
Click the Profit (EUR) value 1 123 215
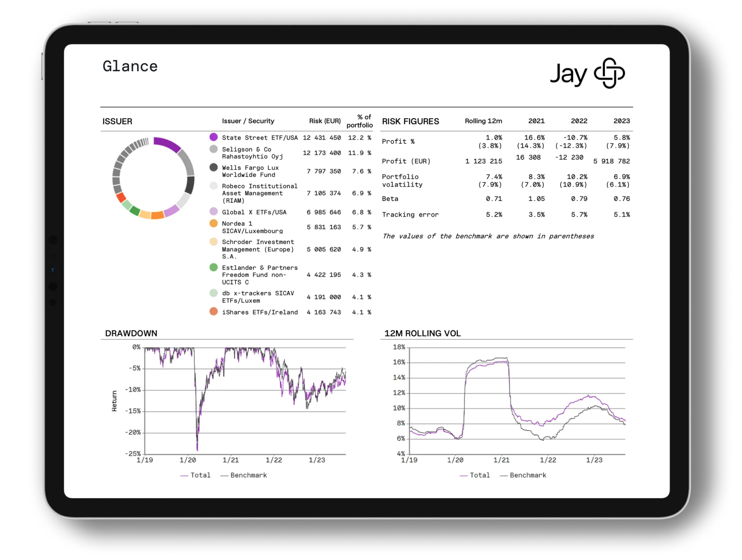pos(483,161)
